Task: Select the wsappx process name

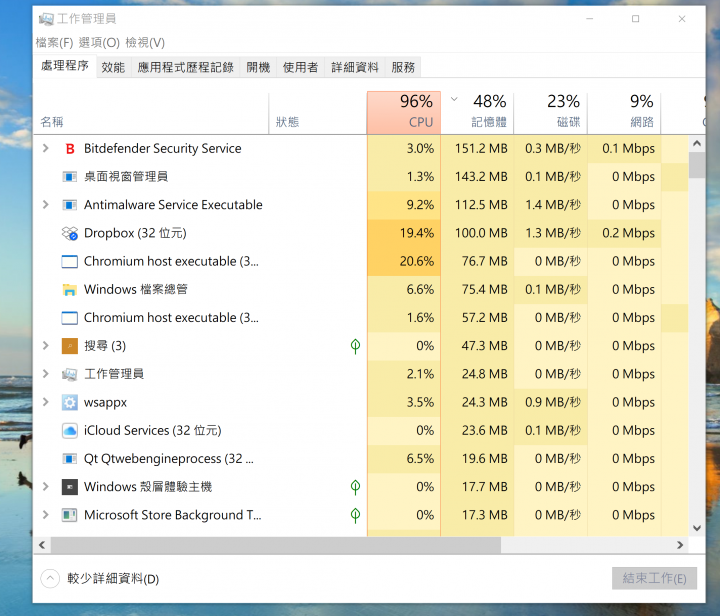Action: tap(105, 403)
